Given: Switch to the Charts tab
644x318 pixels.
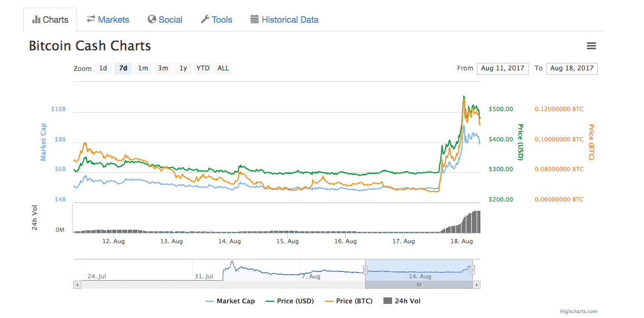Looking at the screenshot, I should 50,20.
